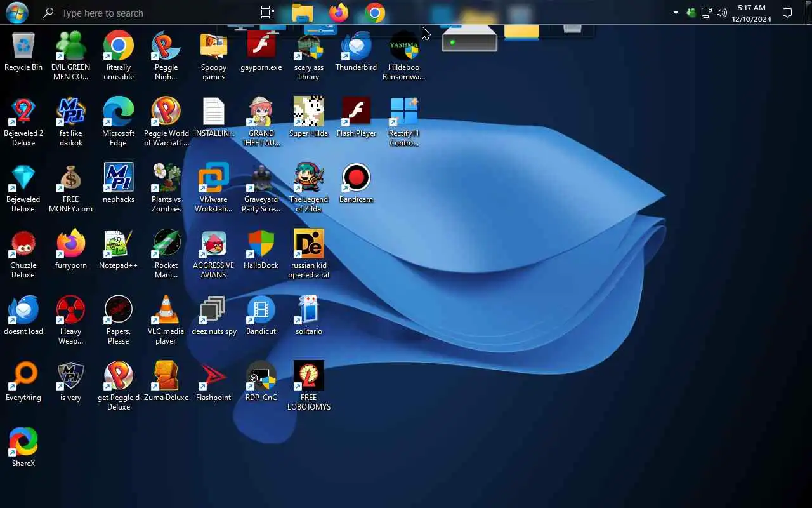Image resolution: width=812 pixels, height=508 pixels.
Task: Select the scary ass library icon
Action: coord(309,56)
